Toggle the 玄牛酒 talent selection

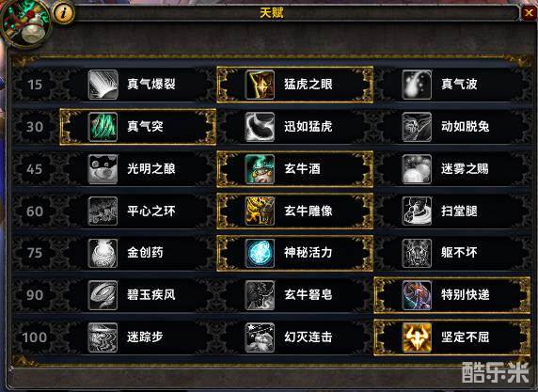[x=295, y=169]
